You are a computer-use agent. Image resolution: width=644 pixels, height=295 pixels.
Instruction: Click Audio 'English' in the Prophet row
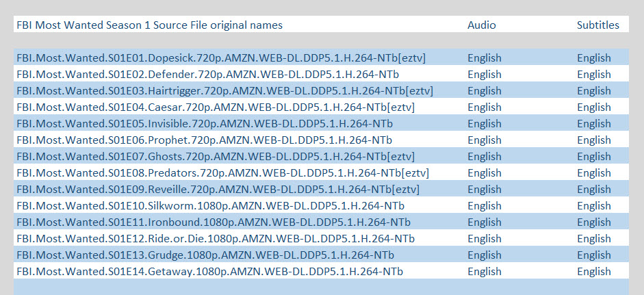(485, 140)
